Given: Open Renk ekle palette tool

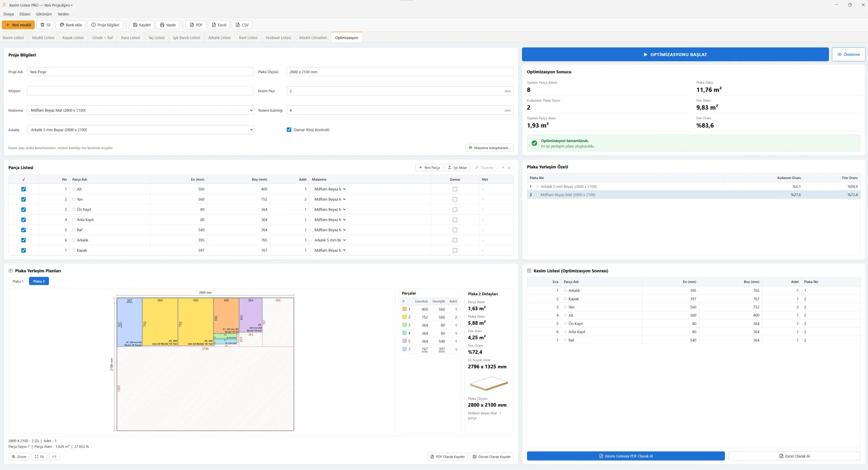Looking at the screenshot, I should pyautogui.click(x=71, y=25).
